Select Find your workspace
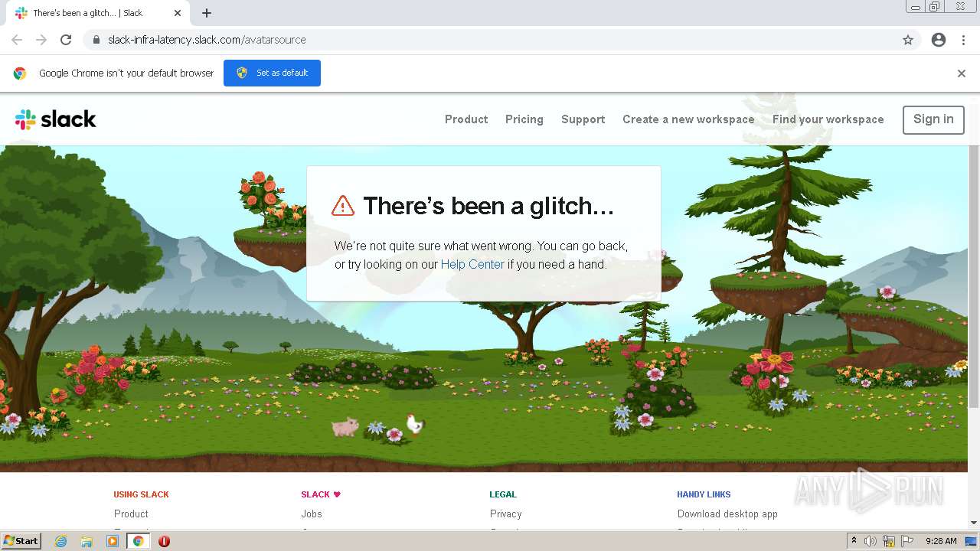The image size is (980, 551). tap(828, 119)
